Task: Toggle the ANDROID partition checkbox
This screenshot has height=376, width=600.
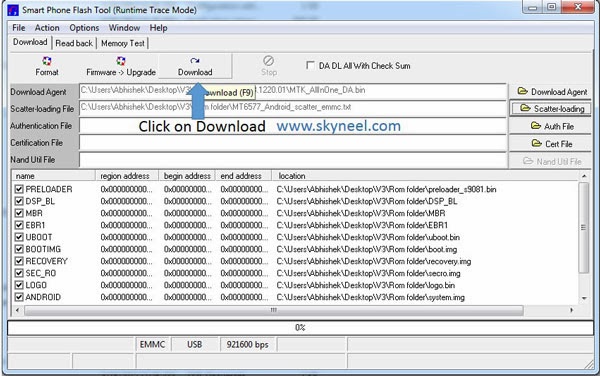Action: pyautogui.click(x=19, y=297)
